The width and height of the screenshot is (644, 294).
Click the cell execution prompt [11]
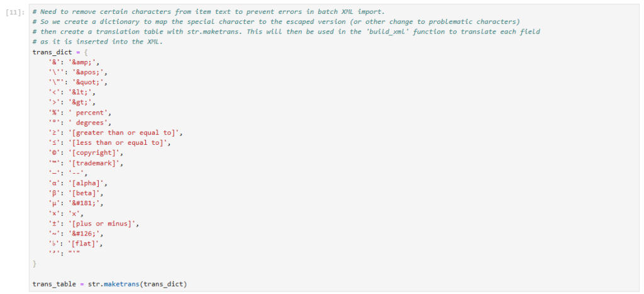(16, 13)
